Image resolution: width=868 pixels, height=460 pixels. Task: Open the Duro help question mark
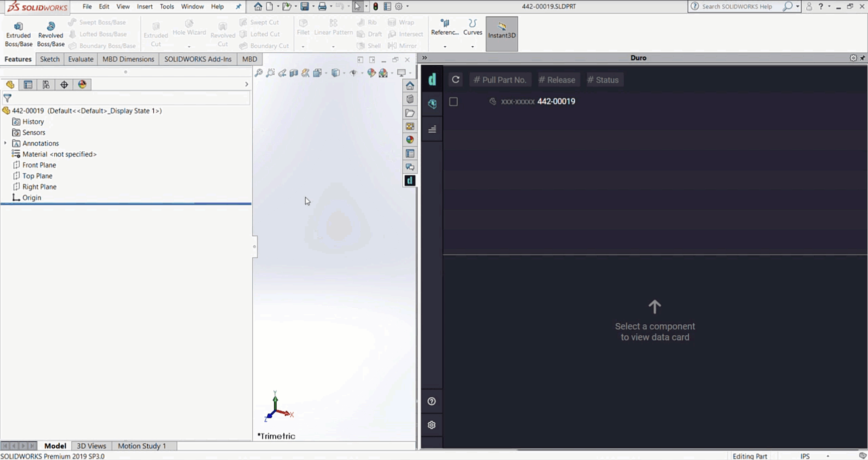[x=431, y=401]
